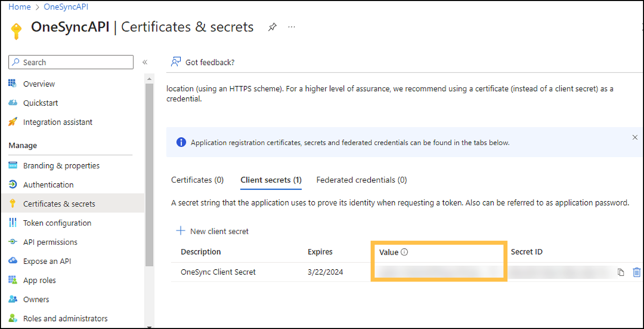Open Token configuration
The width and height of the screenshot is (644, 329).
tap(57, 223)
